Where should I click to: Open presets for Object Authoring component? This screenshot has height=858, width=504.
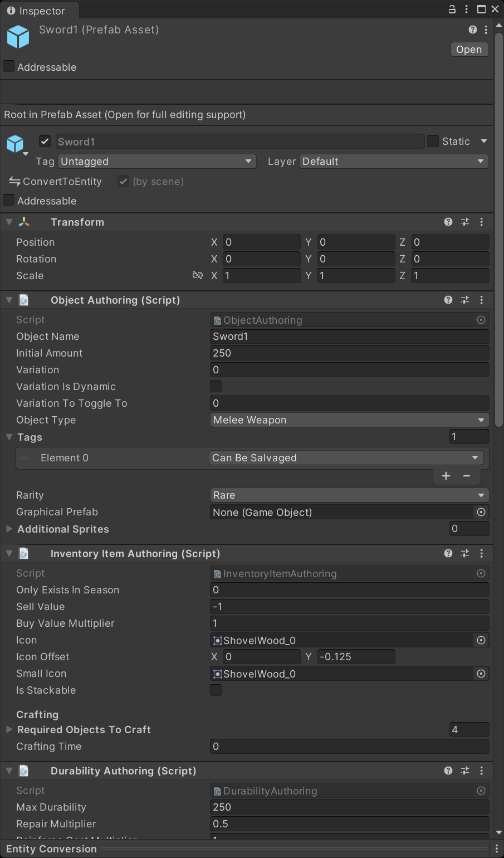[x=465, y=300]
